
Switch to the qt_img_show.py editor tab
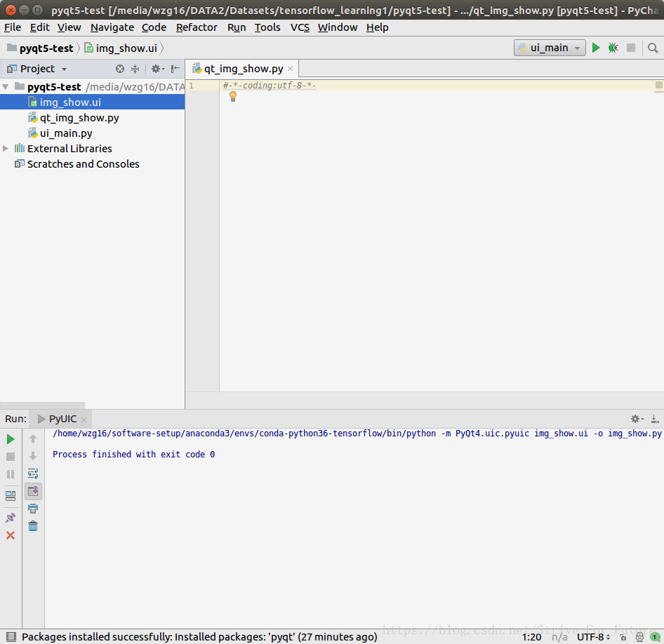[x=241, y=68]
